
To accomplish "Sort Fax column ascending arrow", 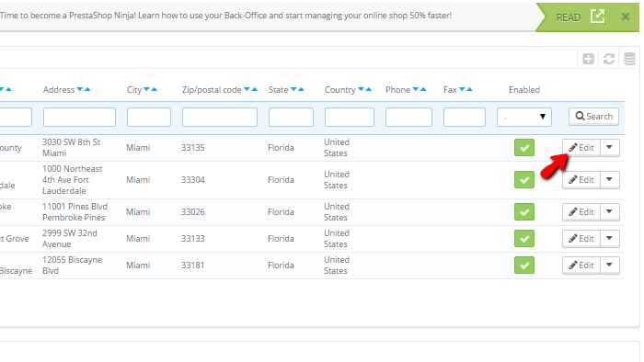I will [x=469, y=89].
